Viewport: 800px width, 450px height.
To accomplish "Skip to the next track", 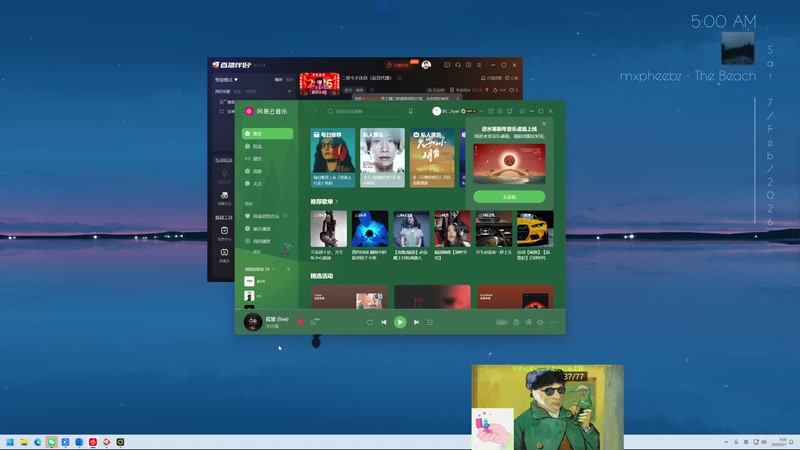I will 416,322.
